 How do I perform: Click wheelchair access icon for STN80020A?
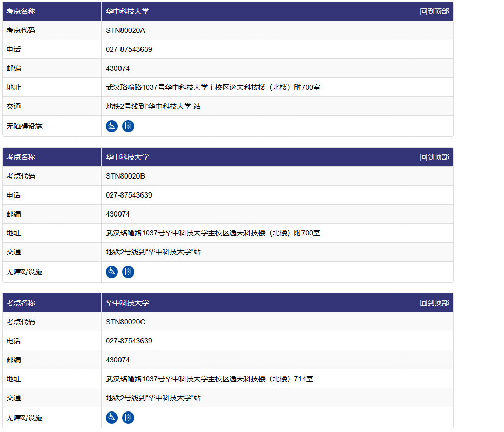pos(112,126)
